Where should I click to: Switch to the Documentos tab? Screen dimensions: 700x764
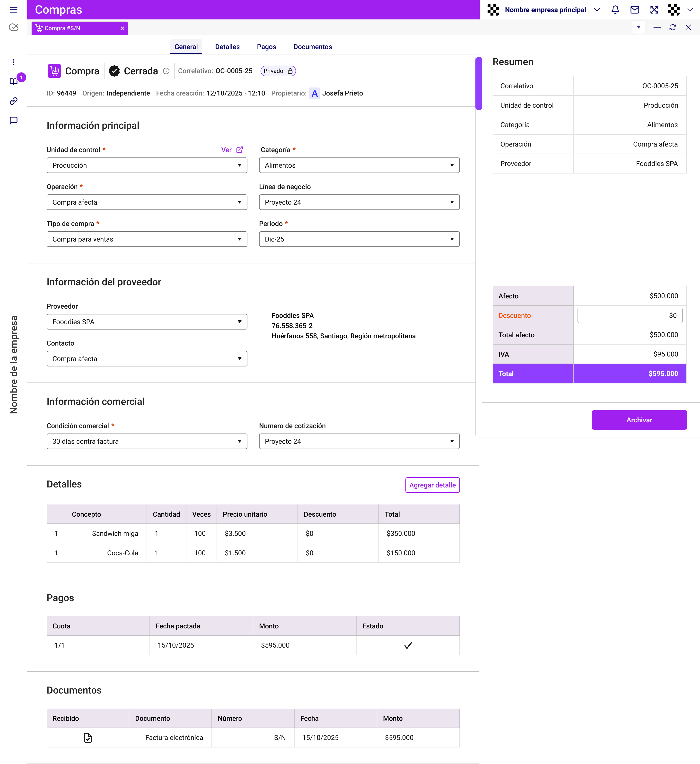pos(313,47)
